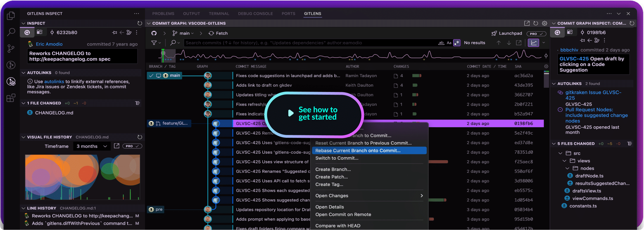This screenshot has height=230, width=644.
Task: Refresh the Inspect section
Action: [x=140, y=23]
